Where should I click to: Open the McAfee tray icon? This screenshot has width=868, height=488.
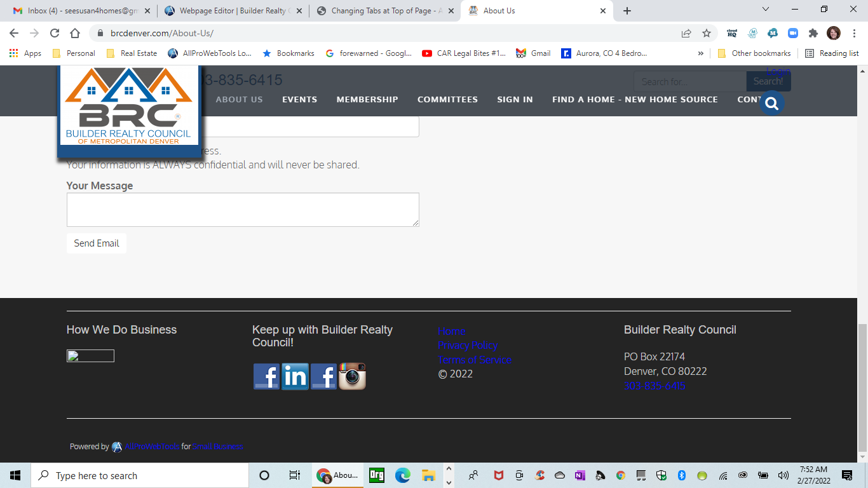coord(499,475)
